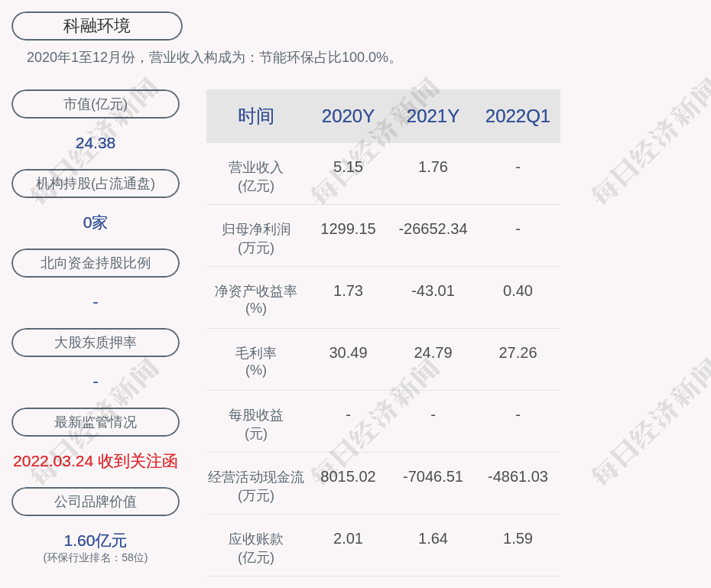
Task: Click the 1.60亿元 brand value
Action: pos(96,541)
